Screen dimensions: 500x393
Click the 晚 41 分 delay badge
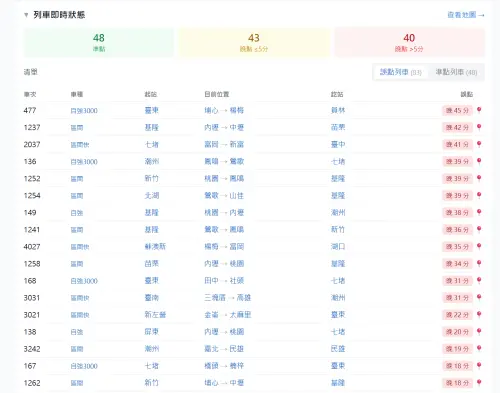[x=457, y=144]
